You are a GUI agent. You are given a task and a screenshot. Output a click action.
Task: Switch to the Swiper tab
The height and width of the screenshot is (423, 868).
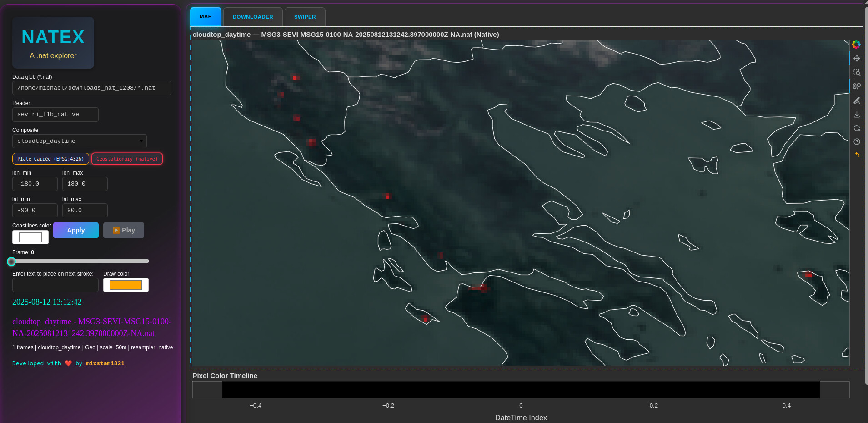click(x=305, y=17)
